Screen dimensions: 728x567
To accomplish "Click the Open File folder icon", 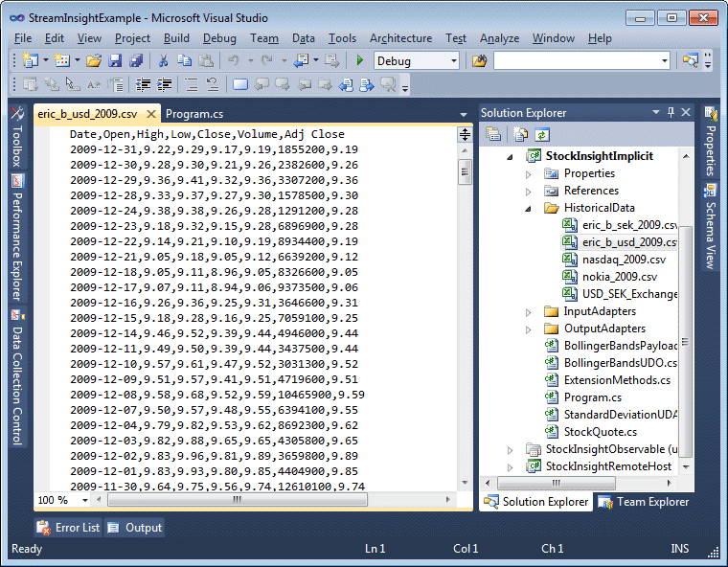I will (94, 60).
